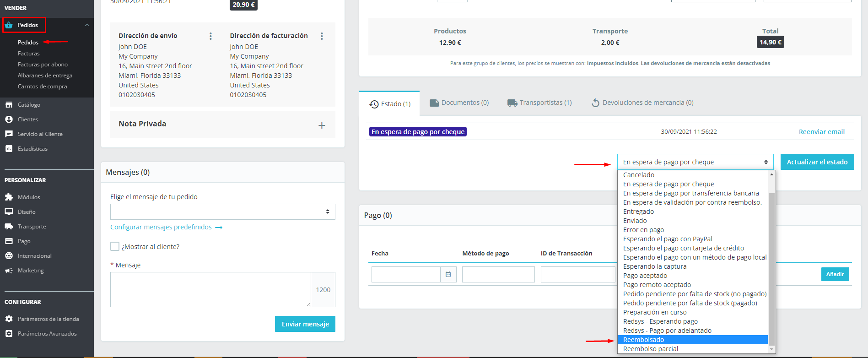
Task: Select Reembolsado in the status list
Action: 692,340
